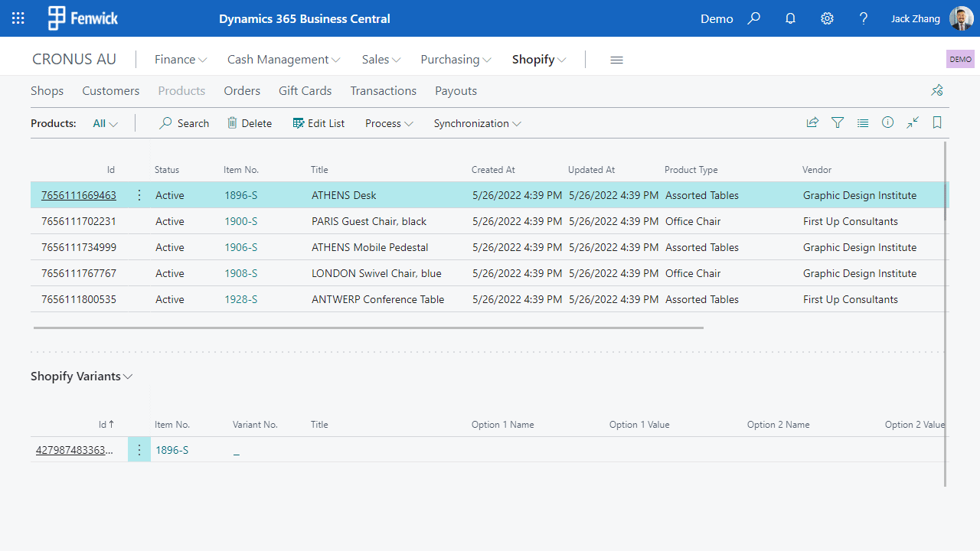Open Jack Zhang's profile picture

962,18
